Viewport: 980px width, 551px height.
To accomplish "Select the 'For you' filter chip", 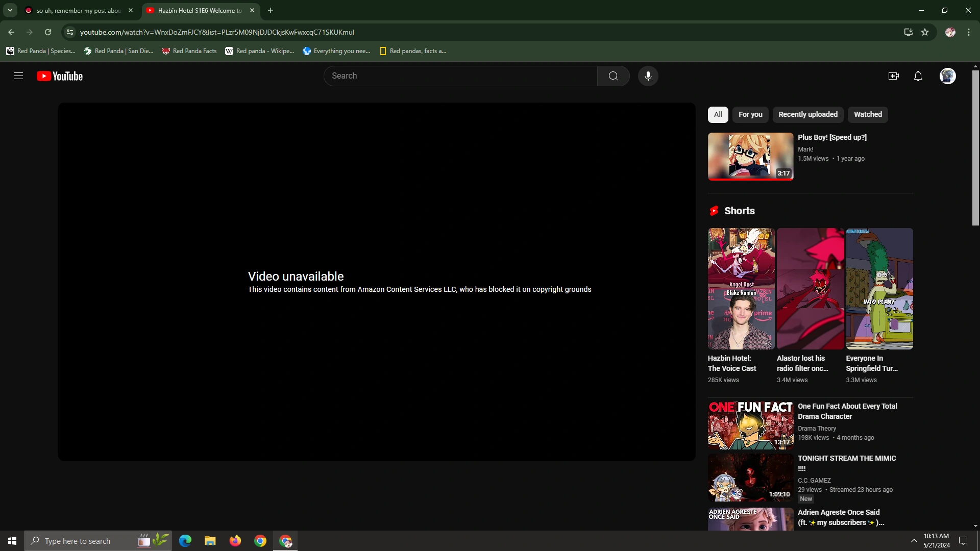I will click(750, 114).
